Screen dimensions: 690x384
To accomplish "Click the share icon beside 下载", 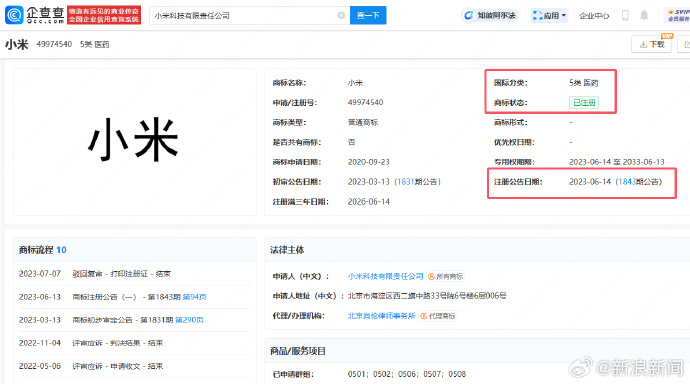I will click(686, 44).
